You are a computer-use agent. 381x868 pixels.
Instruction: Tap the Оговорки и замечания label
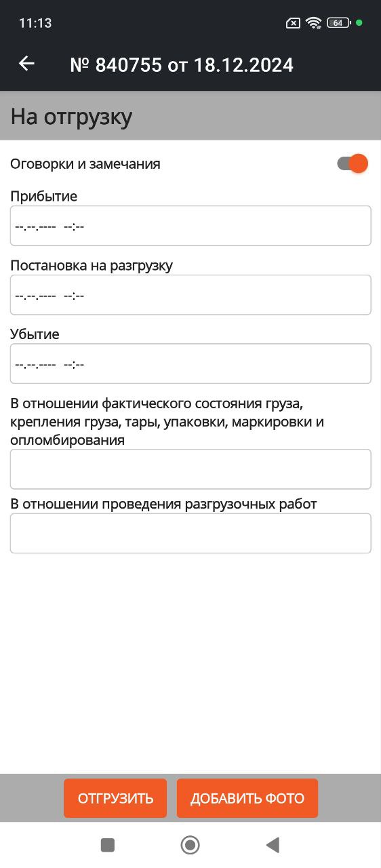85,163
